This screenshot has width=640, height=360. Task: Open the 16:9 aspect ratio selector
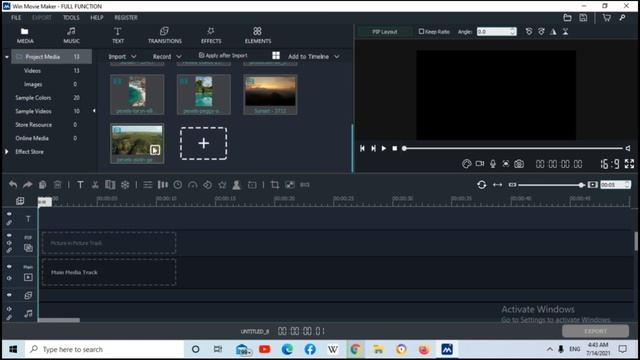(x=610, y=164)
